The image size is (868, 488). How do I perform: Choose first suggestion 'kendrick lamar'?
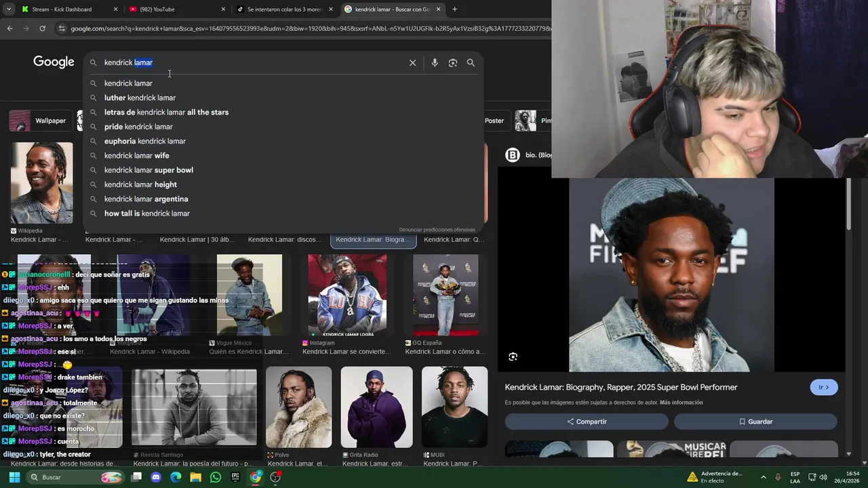click(x=283, y=83)
